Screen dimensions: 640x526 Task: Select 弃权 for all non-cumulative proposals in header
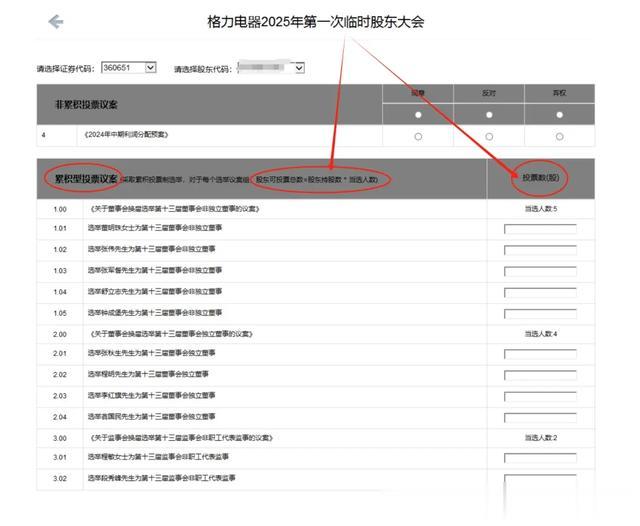pyautogui.click(x=560, y=115)
